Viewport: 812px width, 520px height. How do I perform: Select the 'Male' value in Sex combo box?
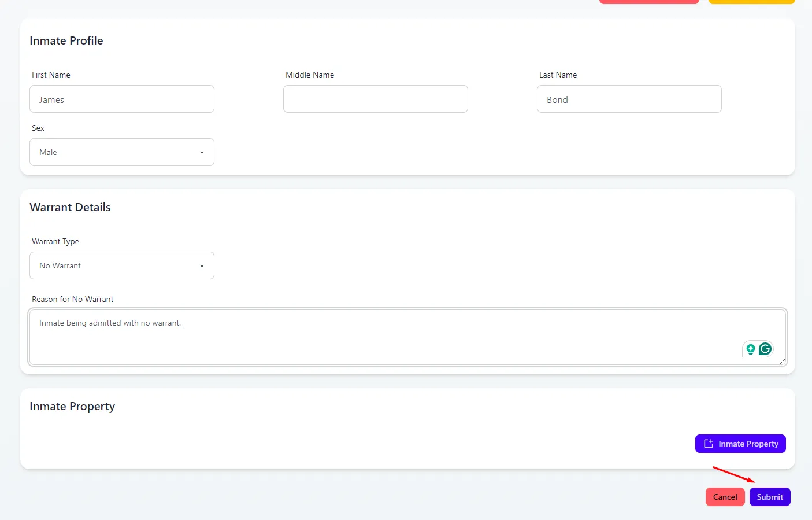pos(49,153)
